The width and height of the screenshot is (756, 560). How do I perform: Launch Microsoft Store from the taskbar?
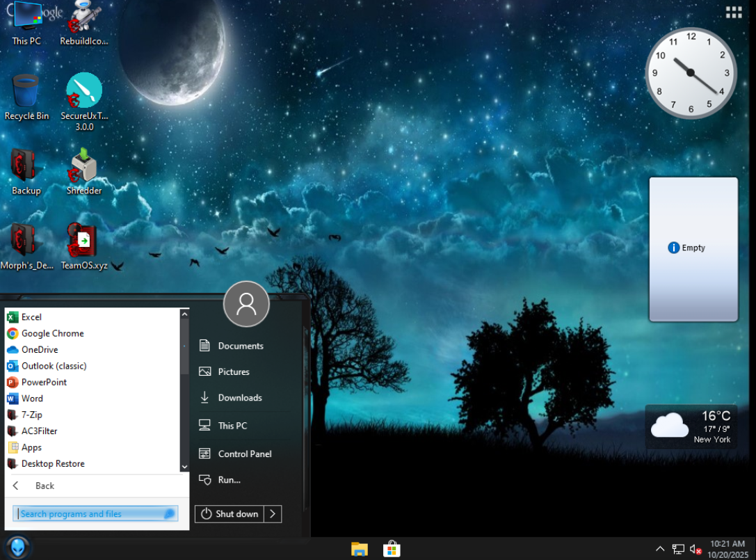point(392,549)
